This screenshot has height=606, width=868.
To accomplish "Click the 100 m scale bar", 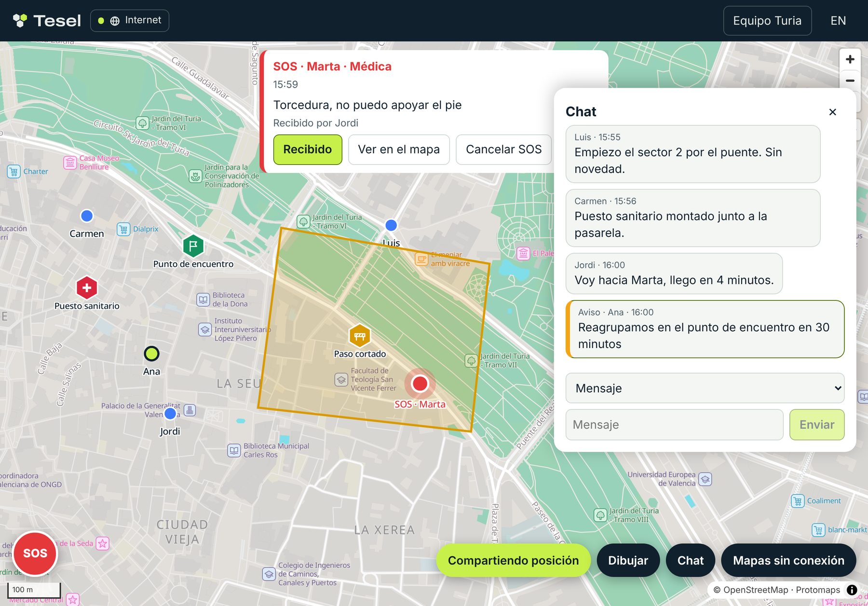I will click(x=34, y=590).
